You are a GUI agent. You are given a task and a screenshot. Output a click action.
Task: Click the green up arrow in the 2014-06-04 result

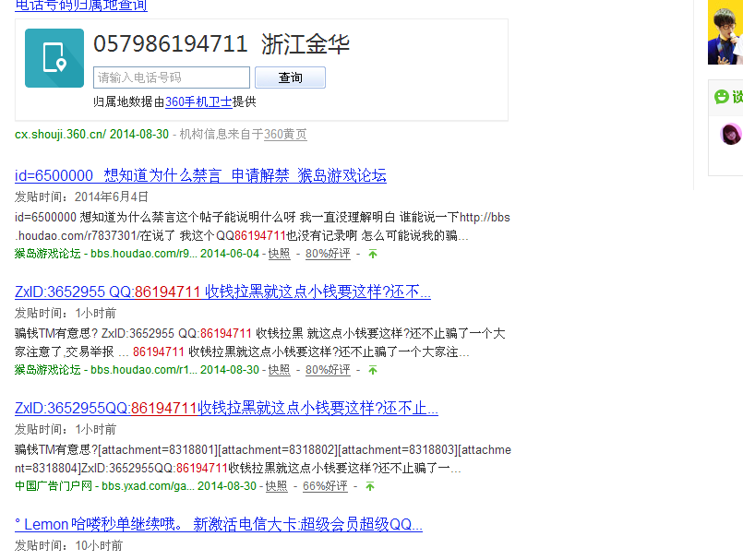pos(373,254)
